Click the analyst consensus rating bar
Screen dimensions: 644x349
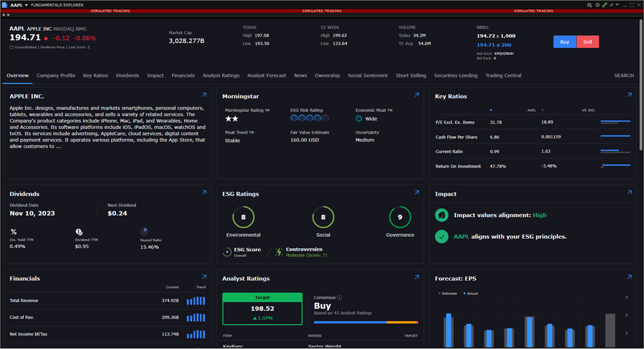click(366, 323)
